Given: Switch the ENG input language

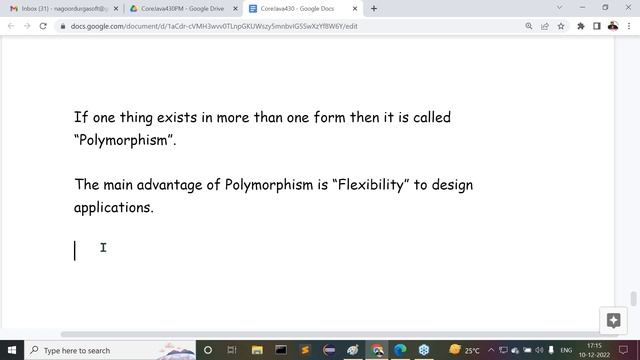Looking at the screenshot, I should click(x=566, y=350).
